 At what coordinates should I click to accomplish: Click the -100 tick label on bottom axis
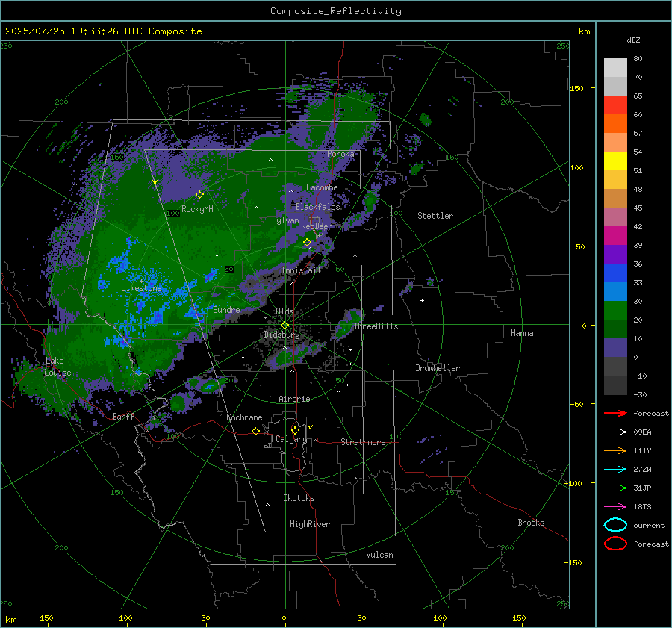point(123,618)
